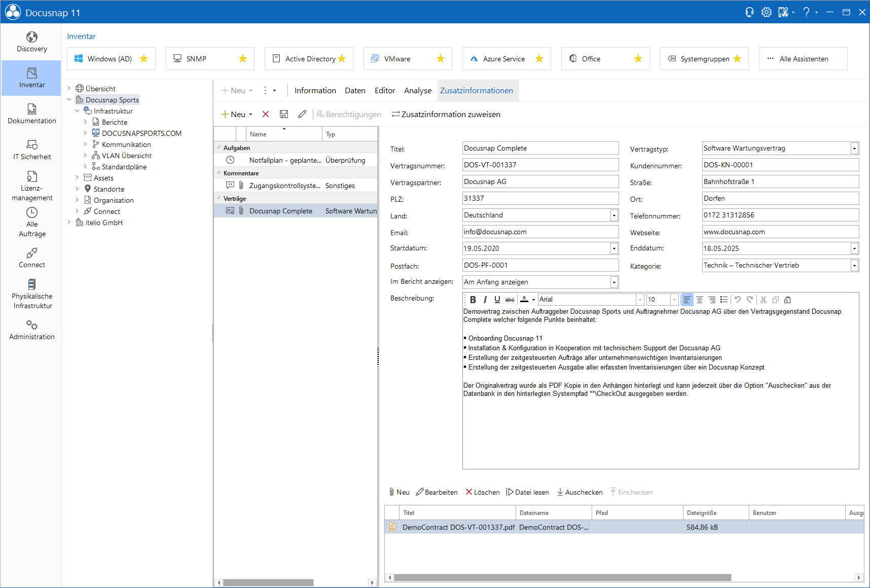
Task: Right-align description text
Action: 712,300
